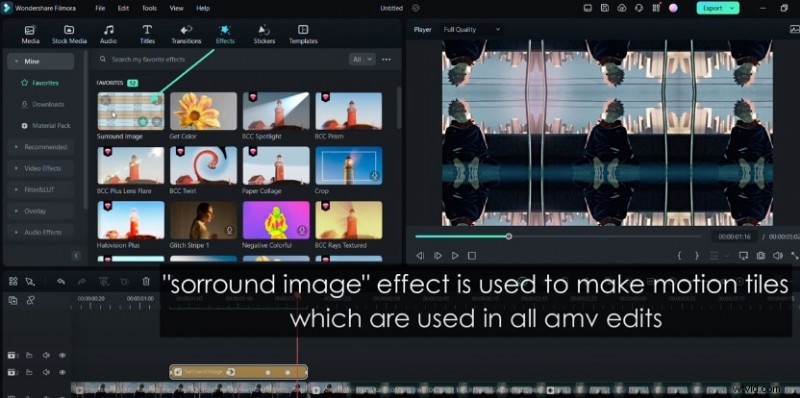Open the Transitions tab
800x398 pixels.
pyautogui.click(x=186, y=34)
